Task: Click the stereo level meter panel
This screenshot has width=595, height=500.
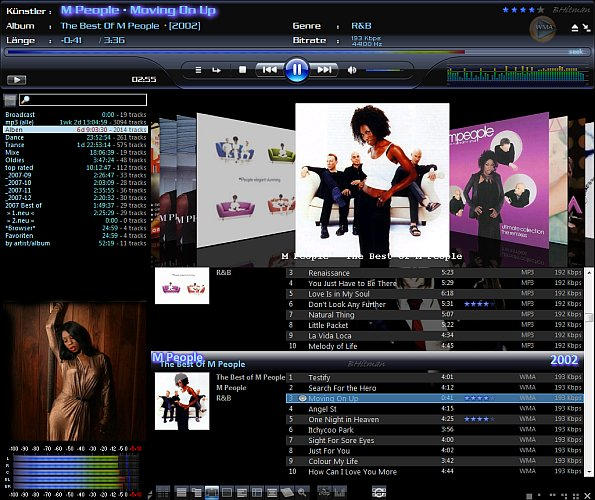Action: [75, 472]
